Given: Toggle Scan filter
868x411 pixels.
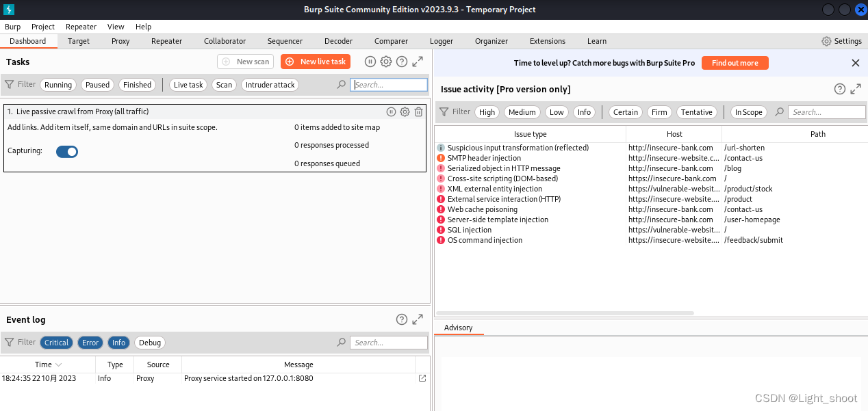Looking at the screenshot, I should tap(224, 85).
